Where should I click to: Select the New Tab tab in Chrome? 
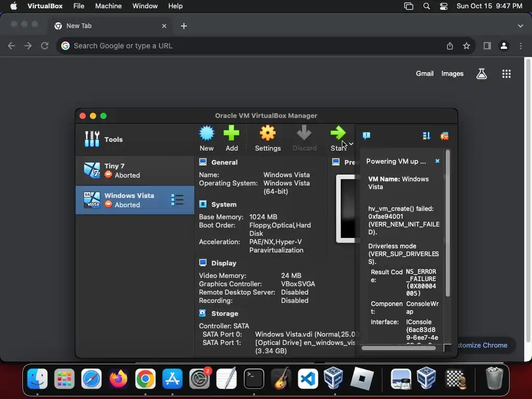(x=109, y=26)
